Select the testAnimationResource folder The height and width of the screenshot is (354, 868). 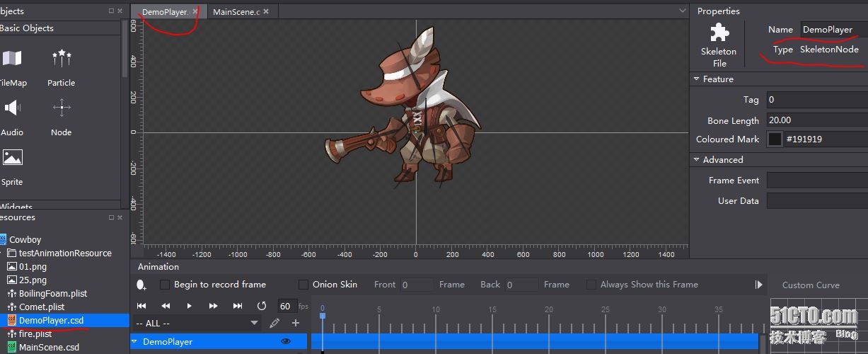[65, 253]
